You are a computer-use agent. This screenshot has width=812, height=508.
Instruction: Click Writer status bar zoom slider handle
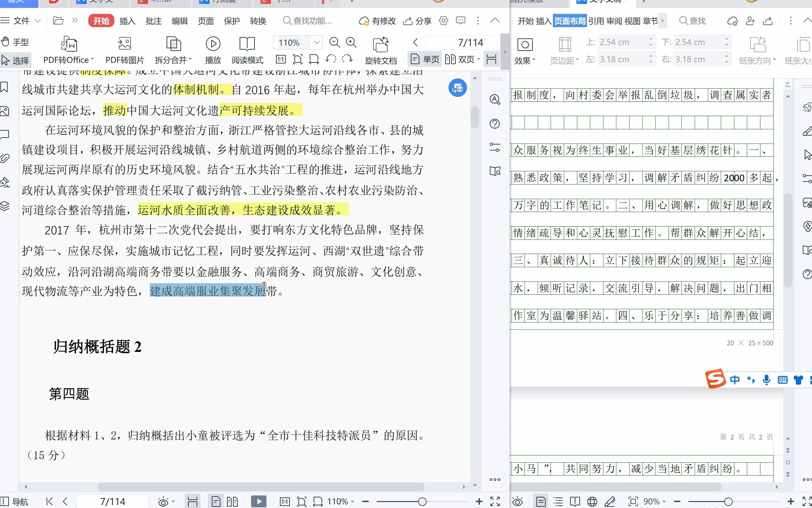point(728,502)
